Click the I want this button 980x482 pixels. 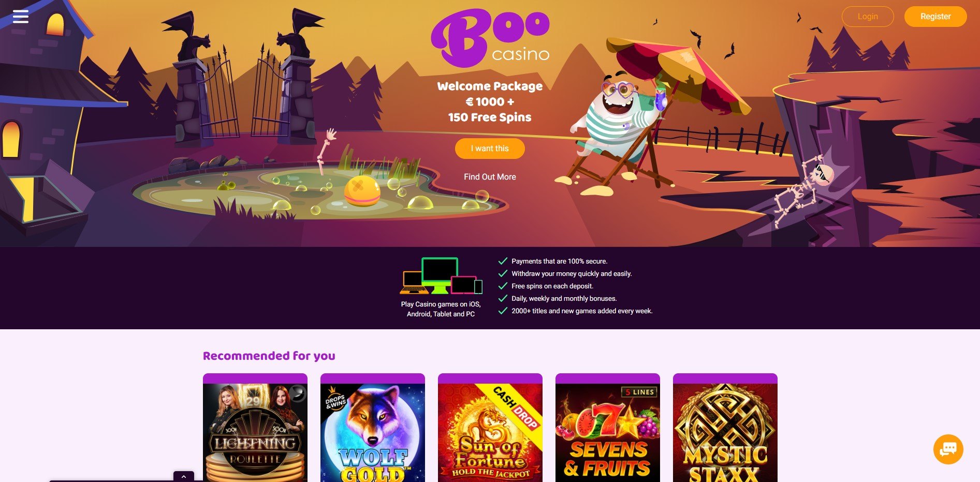click(490, 149)
